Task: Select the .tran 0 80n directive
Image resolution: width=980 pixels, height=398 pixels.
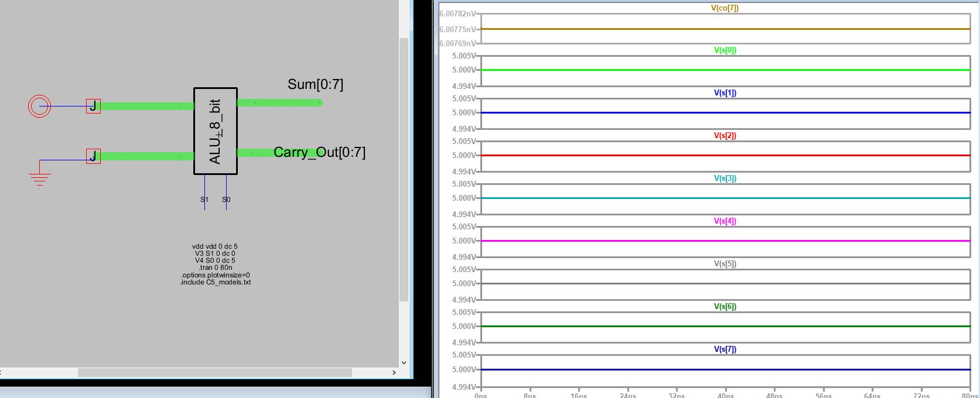Action: 215,267
